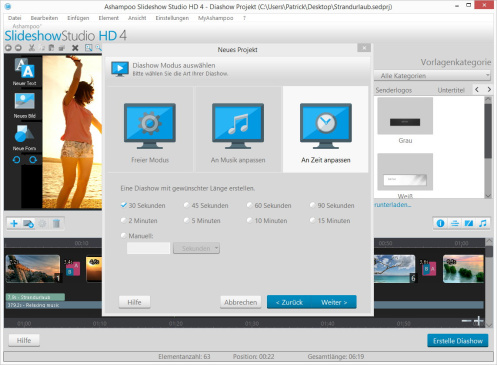Viewport: 497px width, 365px height.
Task: Choose the An Musik anpassen mode icon
Action: (238, 126)
